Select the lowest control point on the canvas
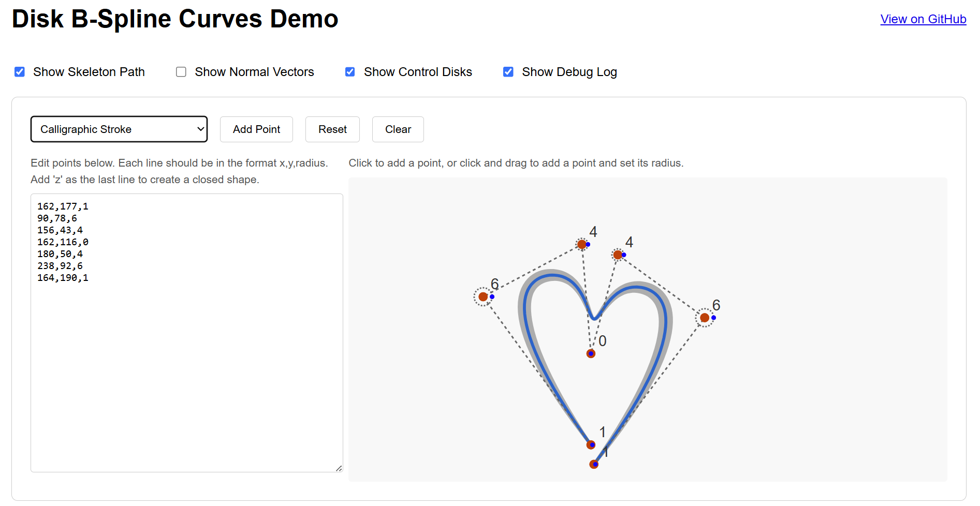The height and width of the screenshot is (506, 980). 593,464
